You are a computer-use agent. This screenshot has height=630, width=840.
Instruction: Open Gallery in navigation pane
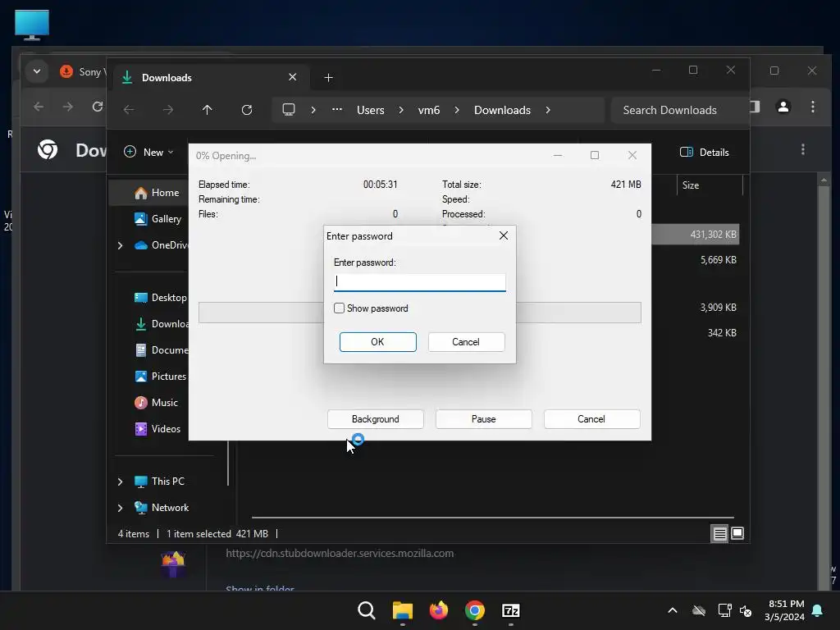pos(158,218)
